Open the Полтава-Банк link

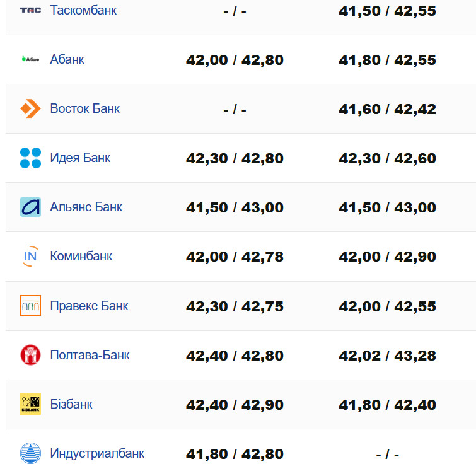tap(90, 355)
